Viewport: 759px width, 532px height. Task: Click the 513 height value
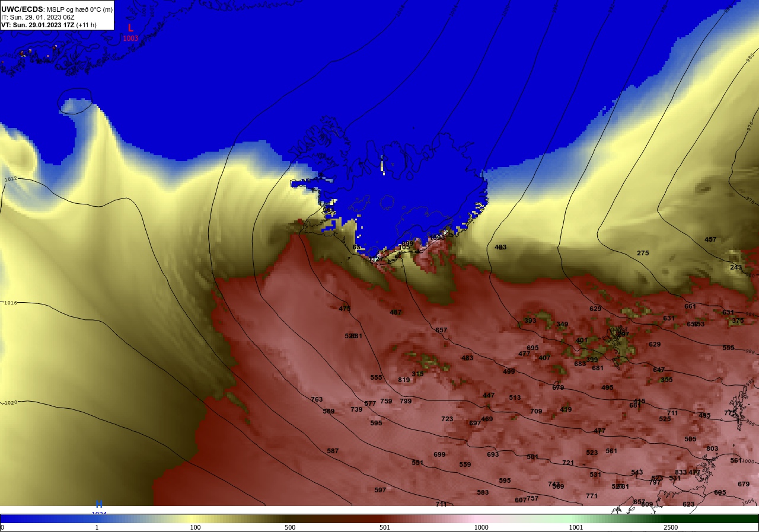[x=515, y=398]
